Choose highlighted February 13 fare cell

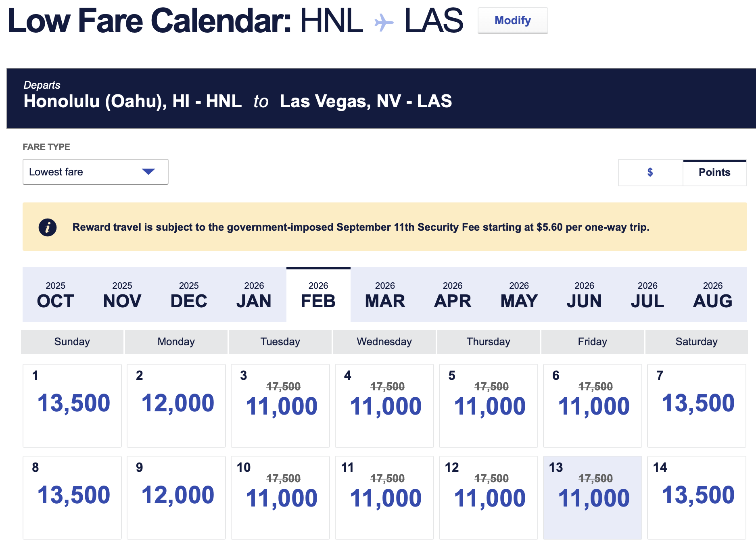[x=593, y=498]
